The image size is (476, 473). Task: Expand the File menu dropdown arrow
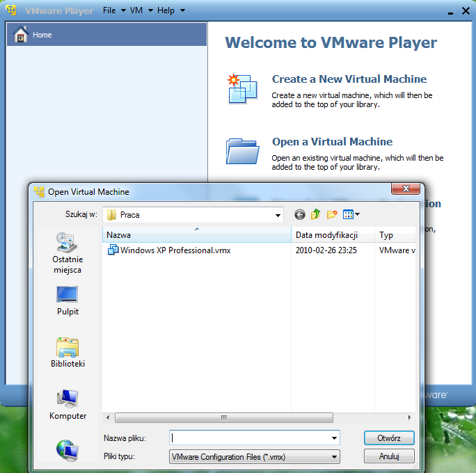tap(123, 10)
